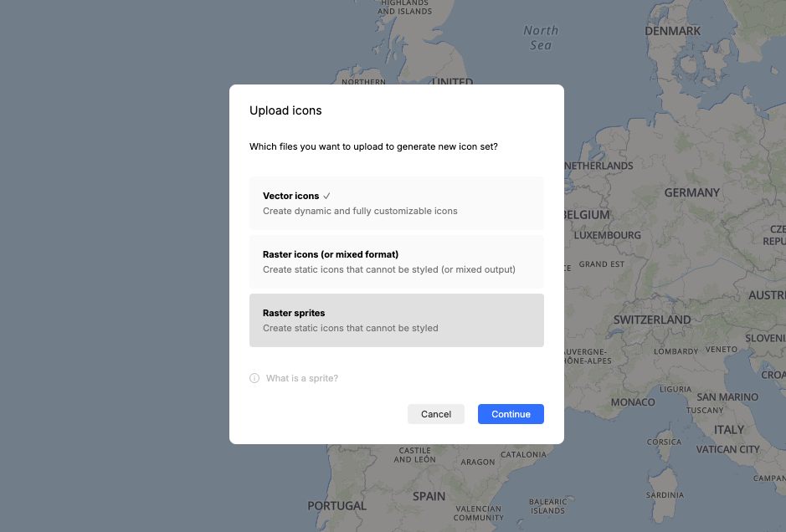Click the PORTUGAL label on the map
Image resolution: width=786 pixels, height=532 pixels.
point(336,505)
